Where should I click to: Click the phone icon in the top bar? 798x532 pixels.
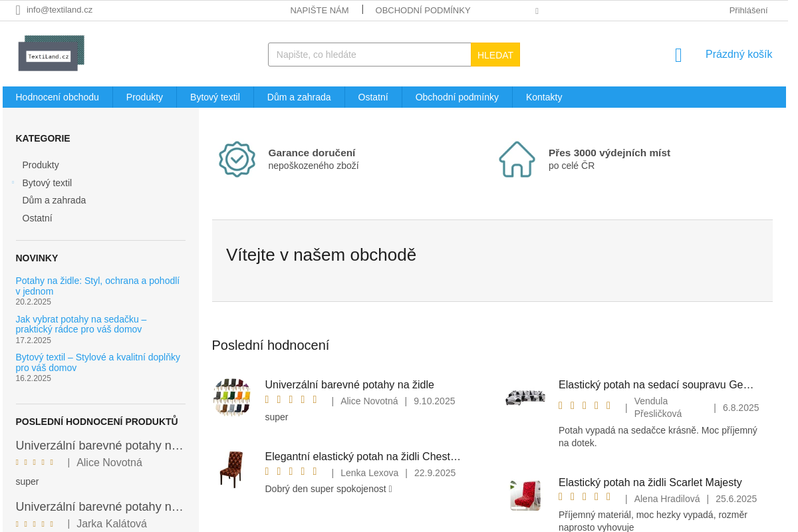pos(537,11)
